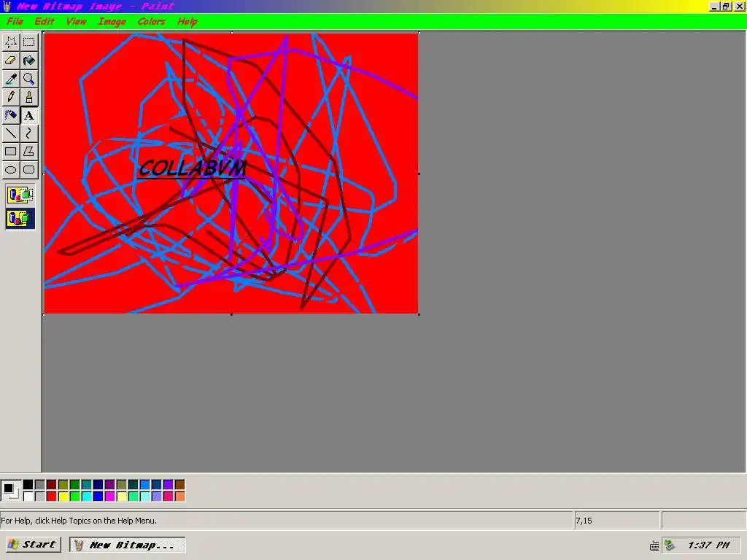The height and width of the screenshot is (560, 747).
Task: Open the File menu
Action: [x=15, y=21]
